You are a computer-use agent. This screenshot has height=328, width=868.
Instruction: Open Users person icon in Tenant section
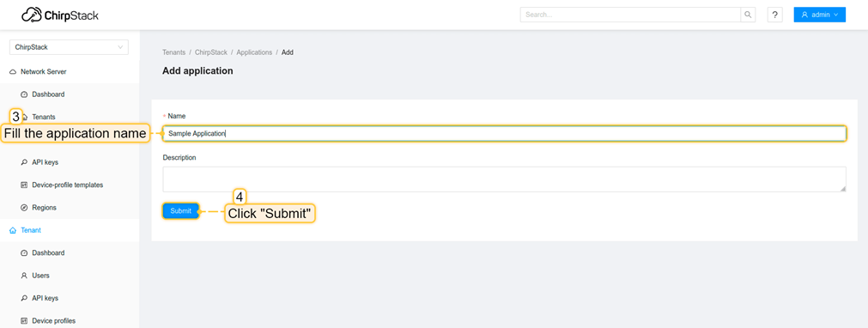click(x=24, y=276)
